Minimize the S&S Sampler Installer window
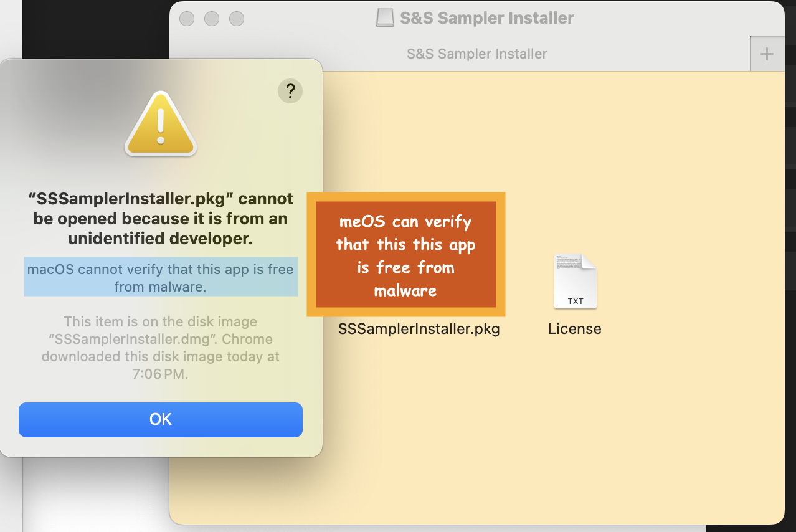Viewport: 796px width, 532px height. pos(212,19)
